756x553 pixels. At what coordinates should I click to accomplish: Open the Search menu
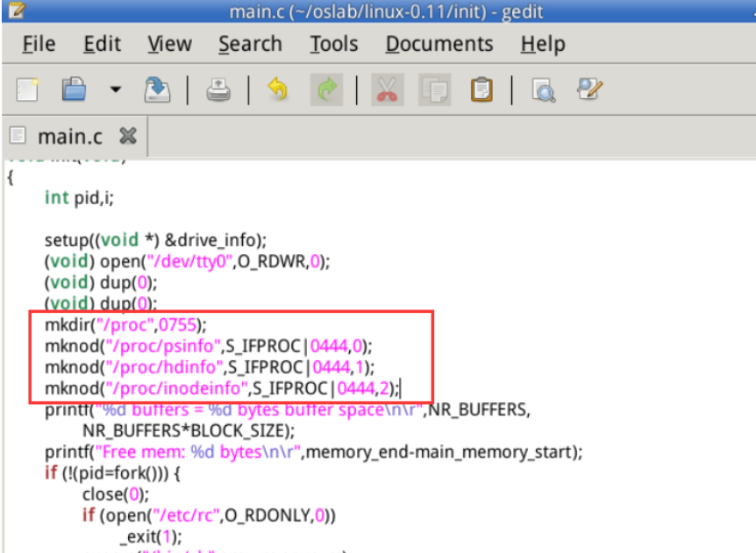[x=250, y=44]
